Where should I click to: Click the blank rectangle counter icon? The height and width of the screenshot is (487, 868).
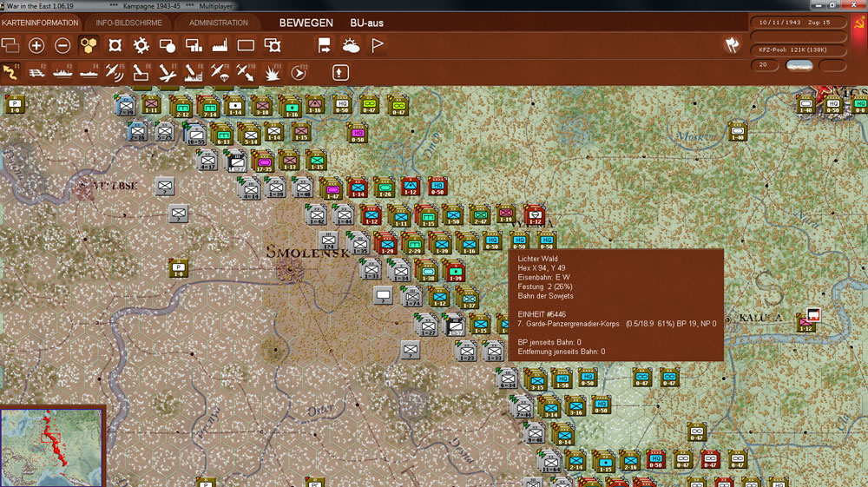246,45
